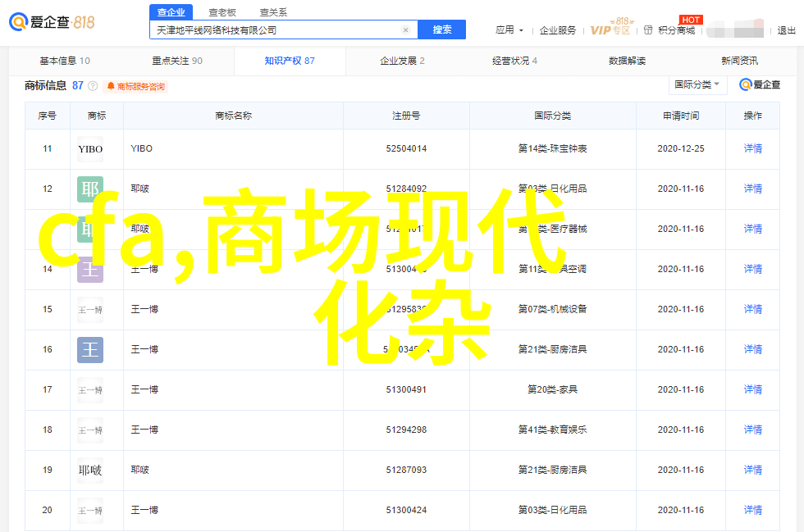
Task: Open the 王一博 trademark image in row 17
Action: click(90, 390)
